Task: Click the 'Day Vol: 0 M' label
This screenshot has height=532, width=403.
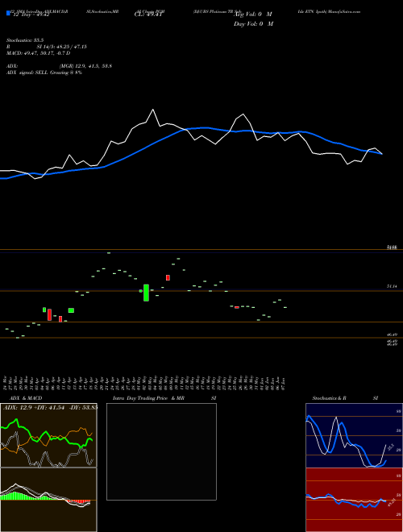Action: tap(253, 23)
